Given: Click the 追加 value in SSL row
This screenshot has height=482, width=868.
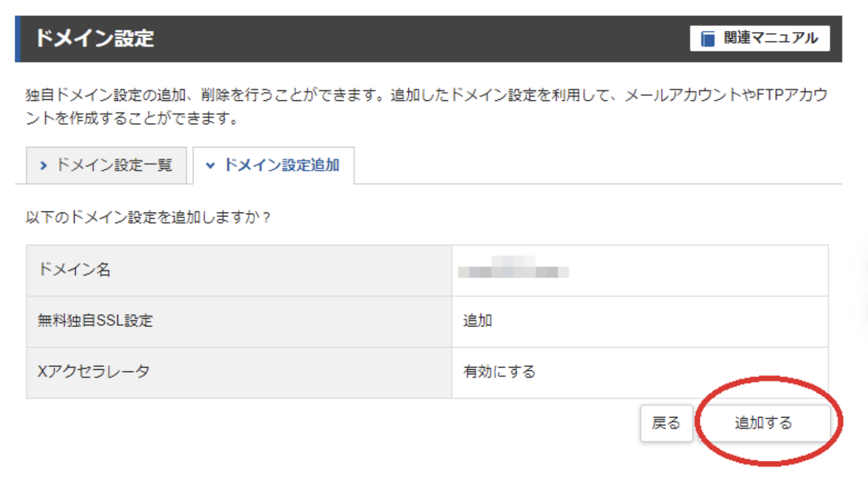Looking at the screenshot, I should click(477, 321).
